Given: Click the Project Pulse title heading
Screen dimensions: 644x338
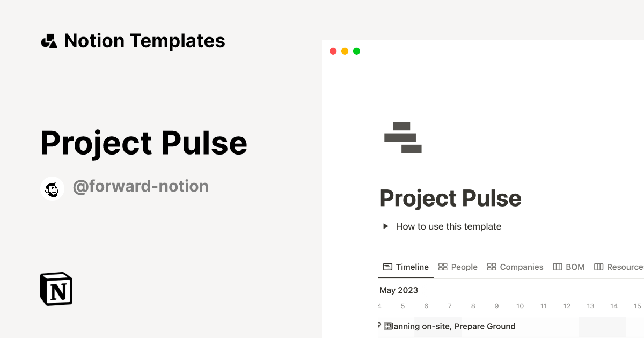Looking at the screenshot, I should click(450, 198).
